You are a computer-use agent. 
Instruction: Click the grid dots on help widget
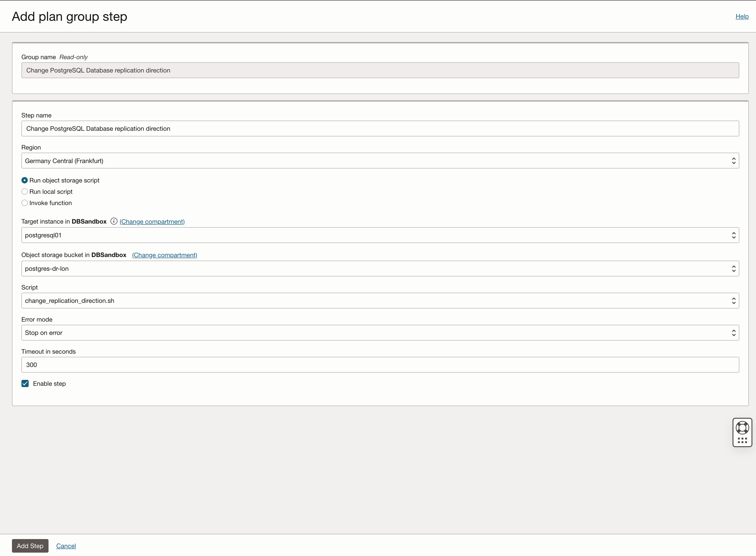coord(742,440)
